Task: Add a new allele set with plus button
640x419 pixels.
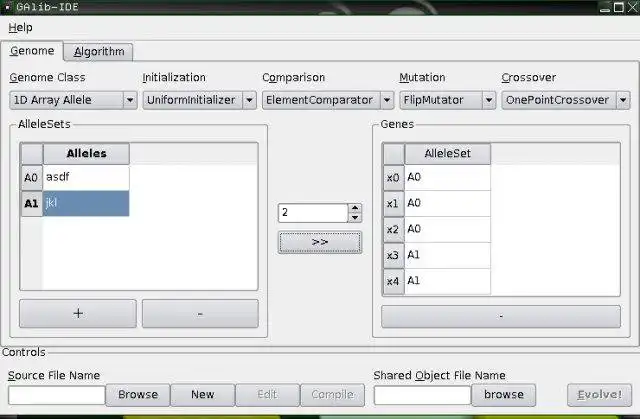Action: pos(78,313)
